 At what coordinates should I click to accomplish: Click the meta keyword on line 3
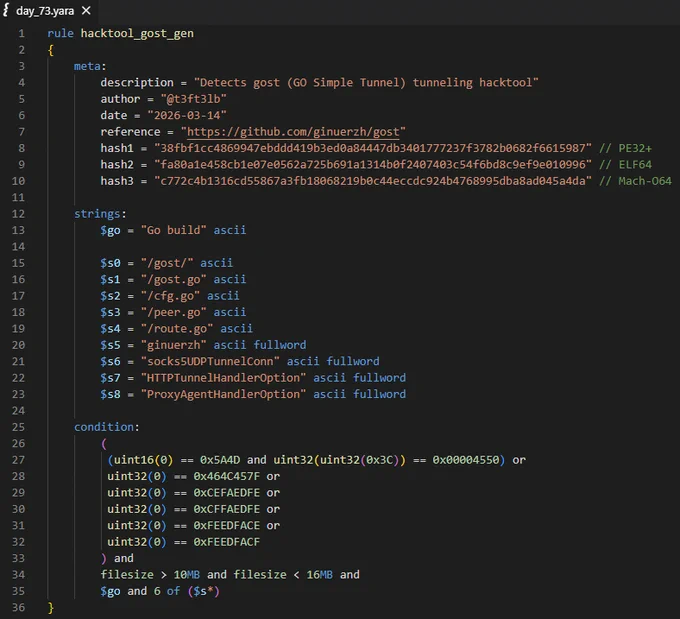pyautogui.click(x=87, y=66)
